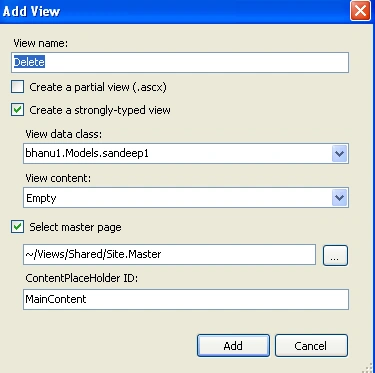This screenshot has height=373, width=375.
Task: Uncheck Create a strongly-typed view
Action: pyautogui.click(x=17, y=110)
